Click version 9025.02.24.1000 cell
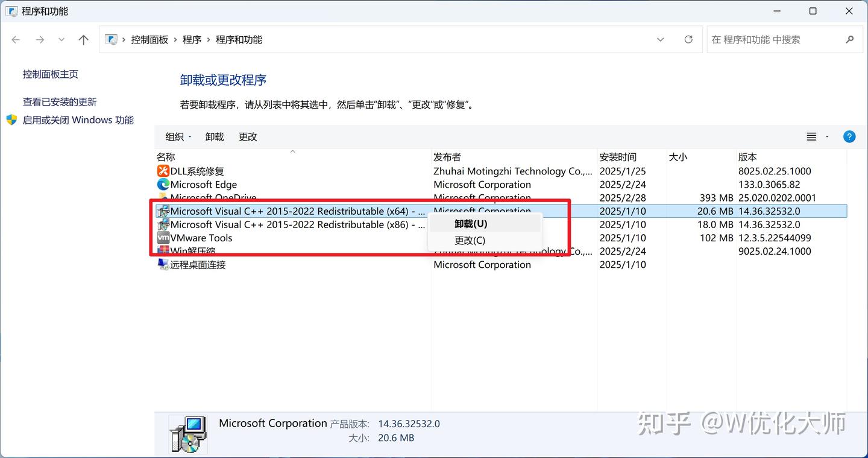The height and width of the screenshot is (458, 868). 775,251
